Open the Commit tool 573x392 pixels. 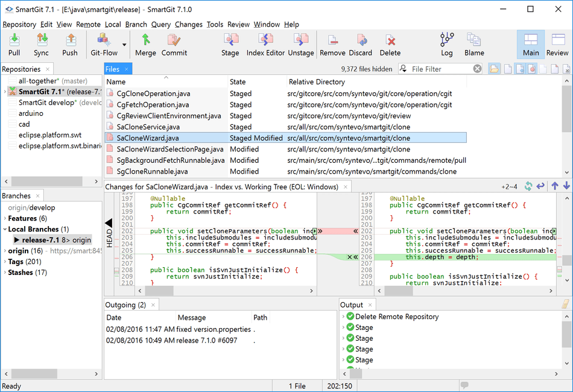pyautogui.click(x=174, y=45)
